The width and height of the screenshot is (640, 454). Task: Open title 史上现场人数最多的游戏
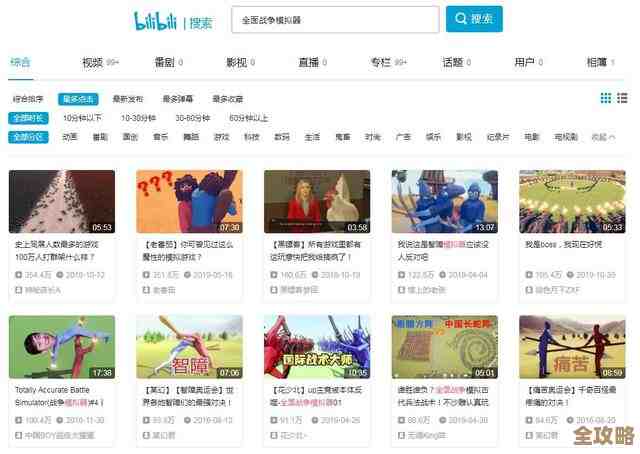point(57,251)
